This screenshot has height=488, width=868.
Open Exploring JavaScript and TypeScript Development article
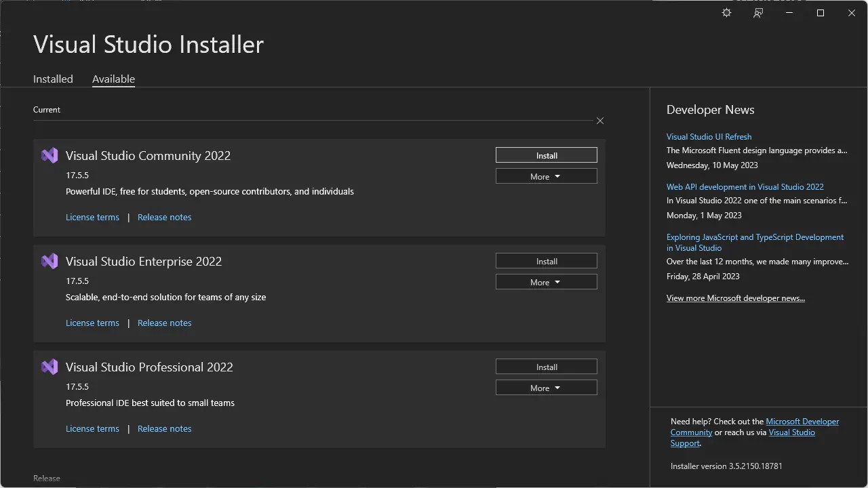pyautogui.click(x=755, y=242)
